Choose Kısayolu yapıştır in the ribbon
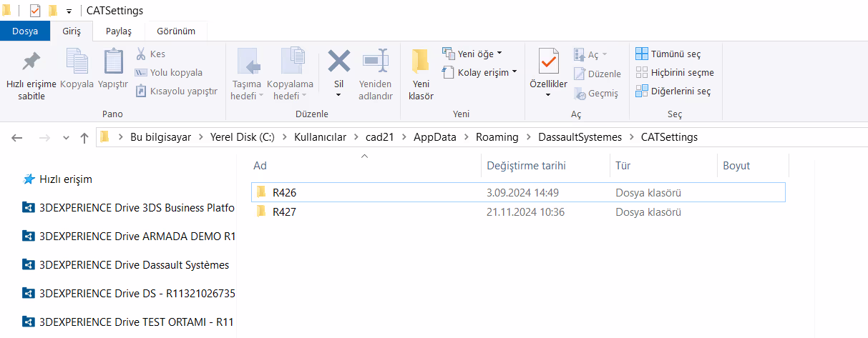 (x=175, y=91)
